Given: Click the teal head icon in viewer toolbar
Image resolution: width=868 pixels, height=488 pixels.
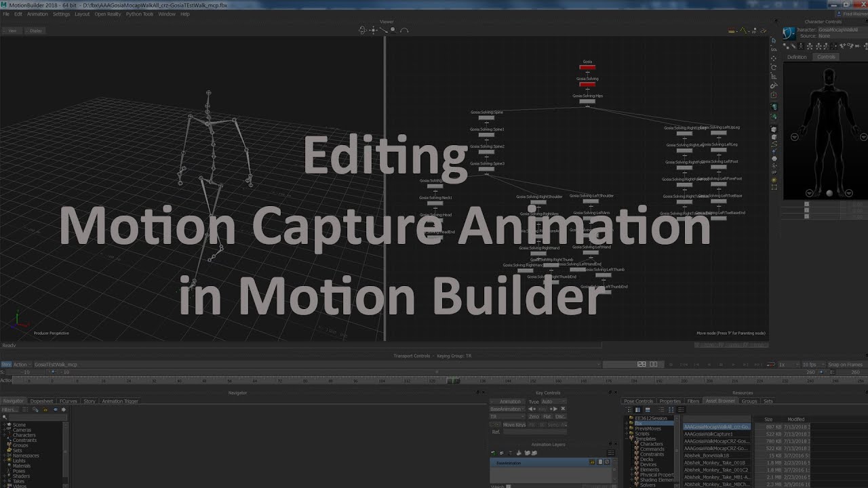Looking at the screenshot, I should pyautogui.click(x=774, y=106).
